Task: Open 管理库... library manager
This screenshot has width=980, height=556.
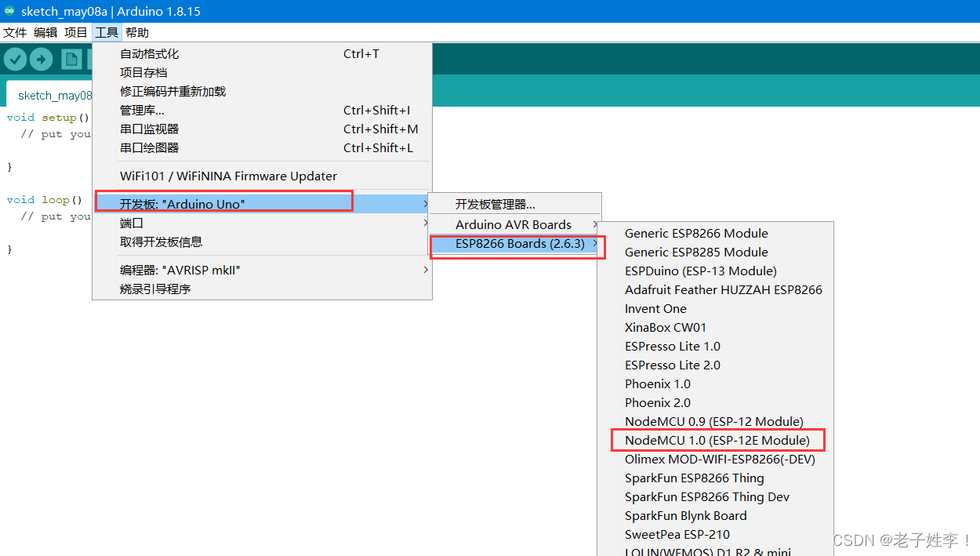Action: (x=262, y=110)
